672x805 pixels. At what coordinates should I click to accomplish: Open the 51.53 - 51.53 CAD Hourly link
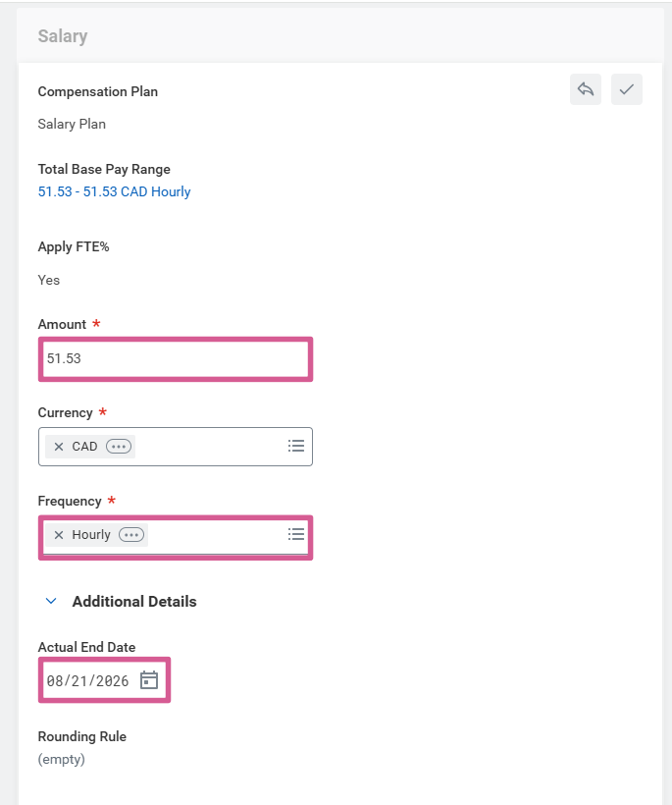click(x=114, y=191)
